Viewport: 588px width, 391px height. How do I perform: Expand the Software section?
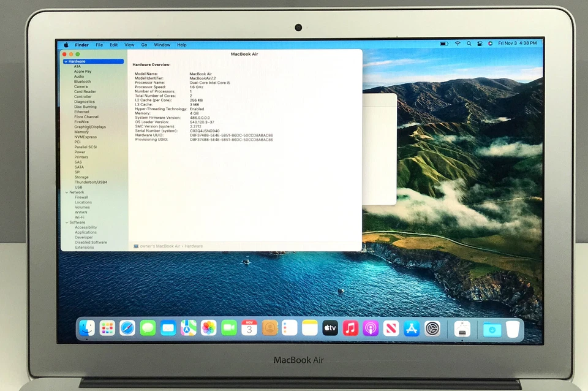click(67, 222)
